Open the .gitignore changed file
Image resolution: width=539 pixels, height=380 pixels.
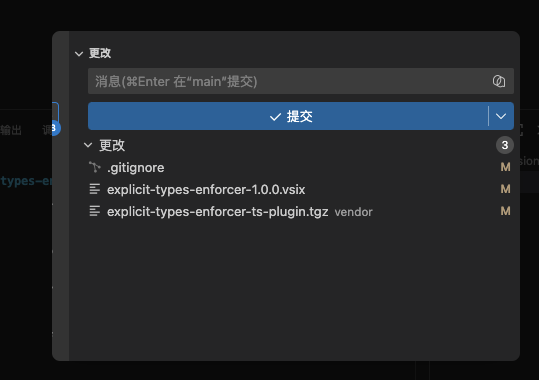pos(135,168)
